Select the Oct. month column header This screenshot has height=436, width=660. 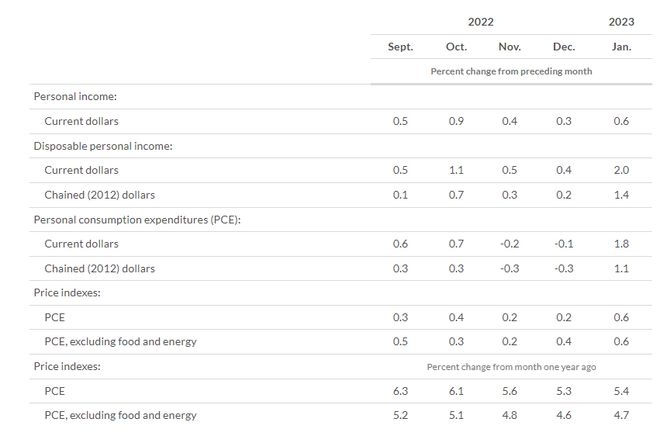(x=456, y=47)
